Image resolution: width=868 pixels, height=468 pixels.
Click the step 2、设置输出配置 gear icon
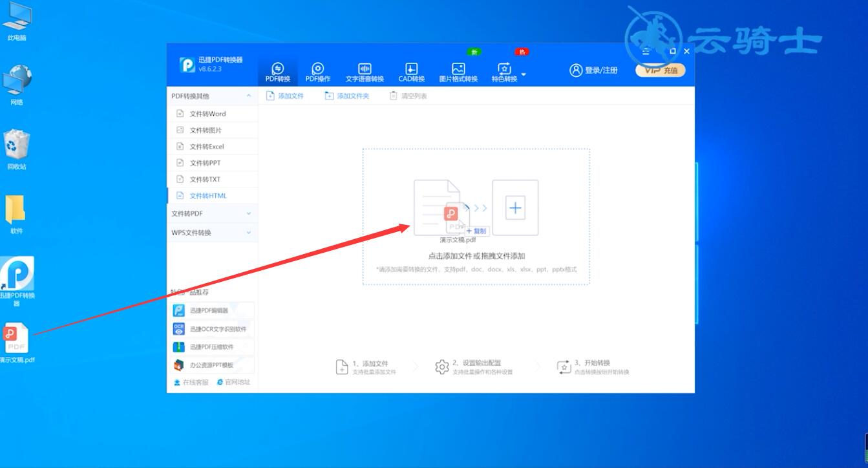coord(442,367)
